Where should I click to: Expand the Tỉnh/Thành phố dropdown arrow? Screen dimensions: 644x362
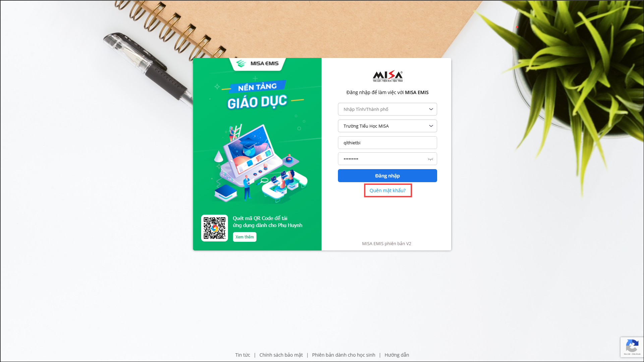(431, 109)
